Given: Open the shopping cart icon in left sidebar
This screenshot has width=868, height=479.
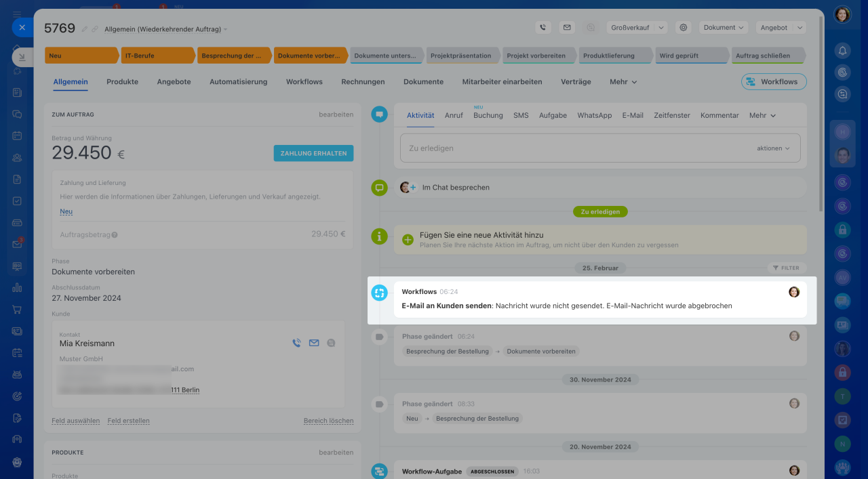Looking at the screenshot, I should coord(17,310).
